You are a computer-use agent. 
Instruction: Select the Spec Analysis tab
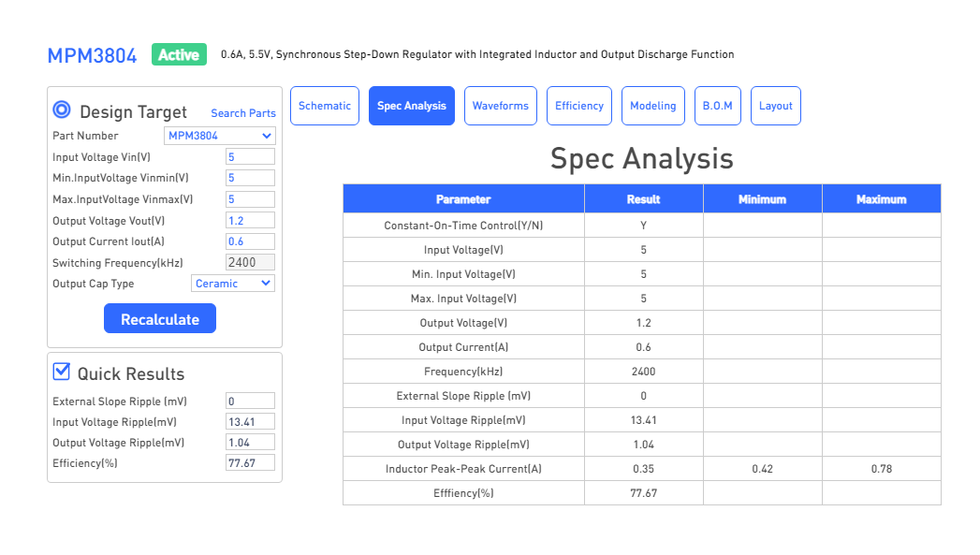(x=412, y=106)
